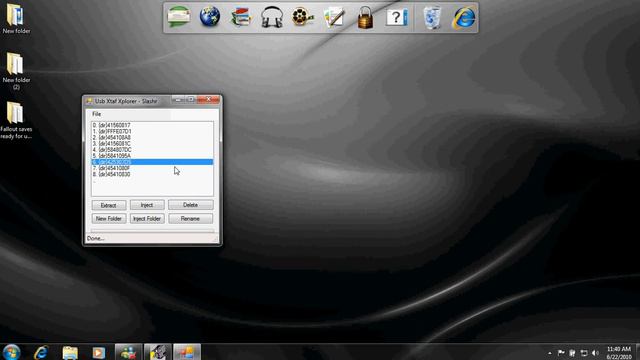Open Windows Media Player from the taskbar

pyautogui.click(x=98, y=352)
